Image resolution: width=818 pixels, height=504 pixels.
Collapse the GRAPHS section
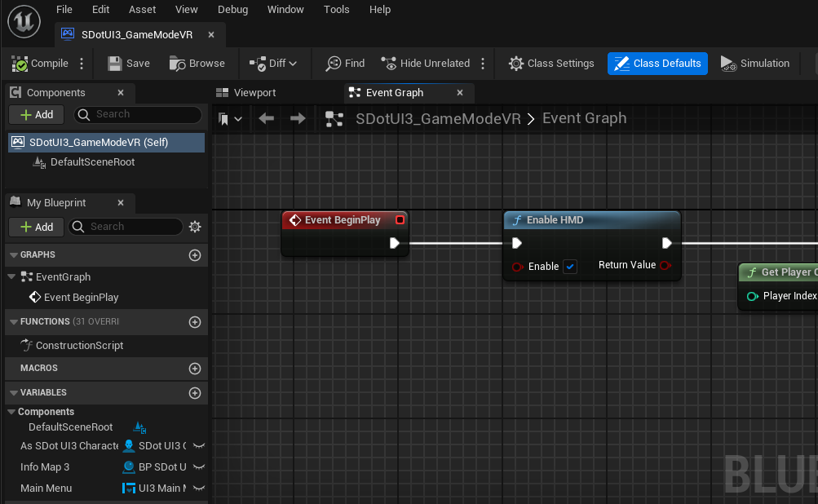coord(14,254)
